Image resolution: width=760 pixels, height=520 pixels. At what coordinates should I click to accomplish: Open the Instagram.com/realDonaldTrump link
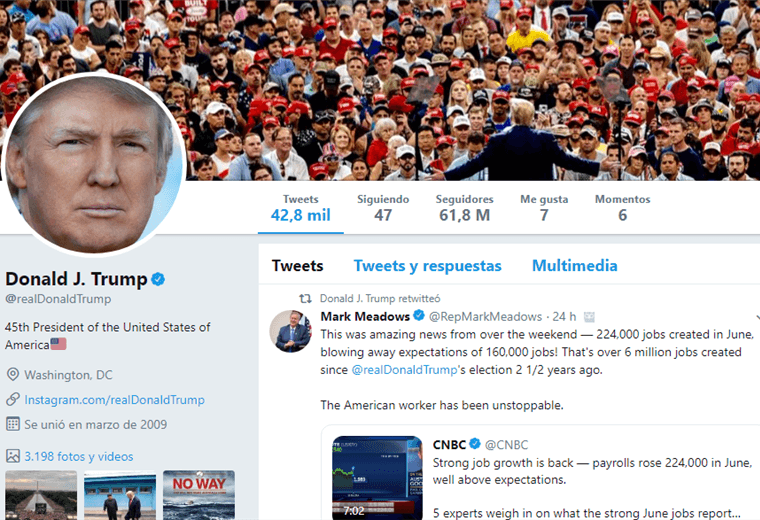[114, 400]
